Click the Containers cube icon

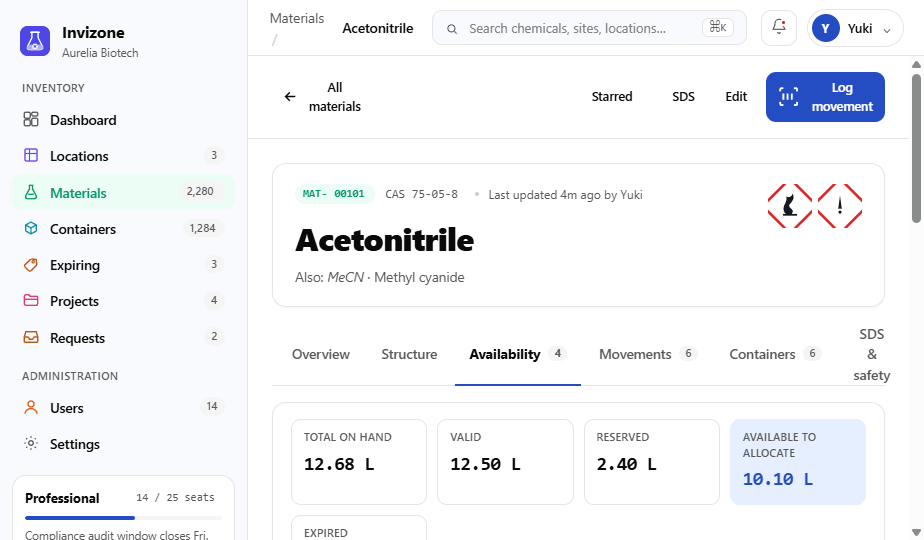click(x=31, y=229)
